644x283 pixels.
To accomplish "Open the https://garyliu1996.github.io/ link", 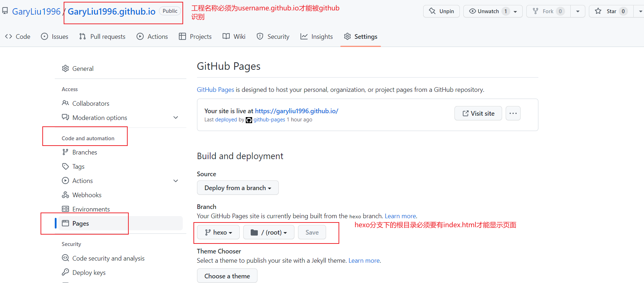I will pos(297,111).
